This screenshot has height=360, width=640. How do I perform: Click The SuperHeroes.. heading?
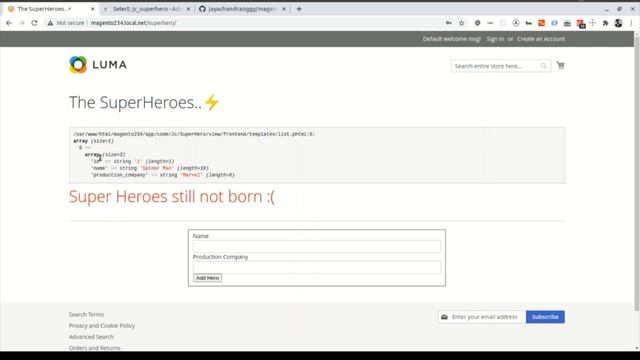[144, 102]
